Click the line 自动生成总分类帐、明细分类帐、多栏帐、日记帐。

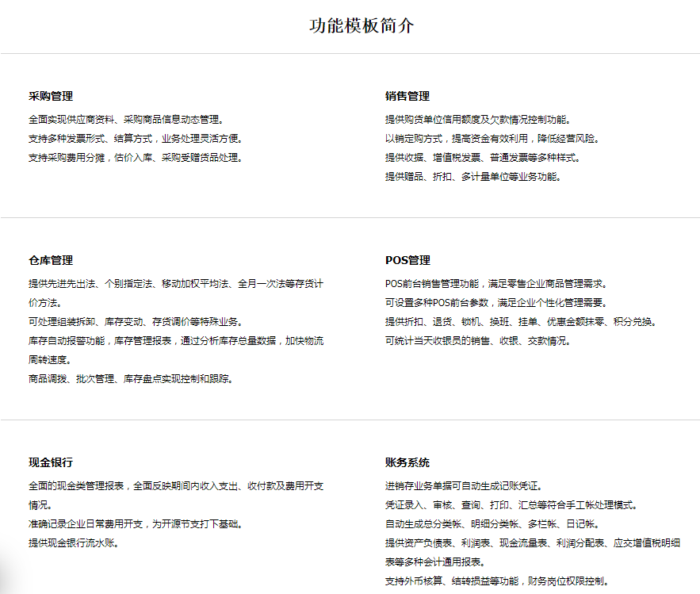492,524
